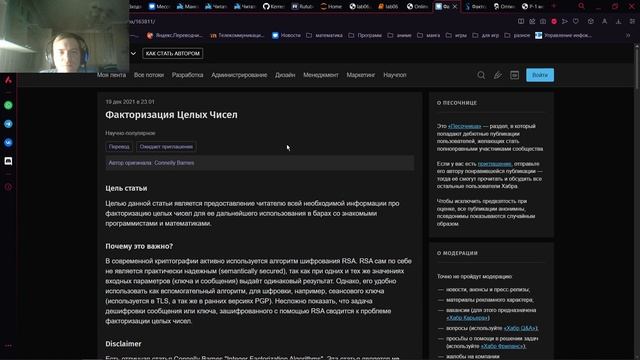Open the Новости bookmark
The width and height of the screenshot is (640, 360).
pyautogui.click(x=286, y=36)
